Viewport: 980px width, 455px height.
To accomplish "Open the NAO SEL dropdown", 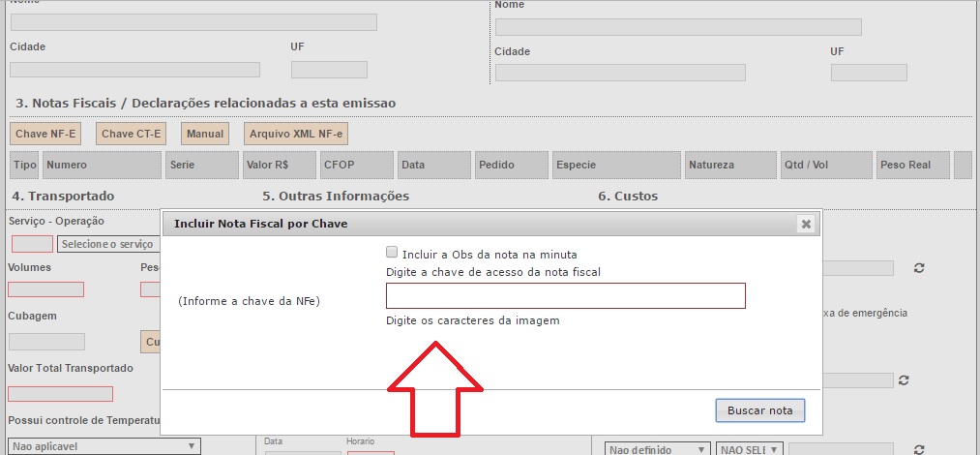I will (748, 449).
